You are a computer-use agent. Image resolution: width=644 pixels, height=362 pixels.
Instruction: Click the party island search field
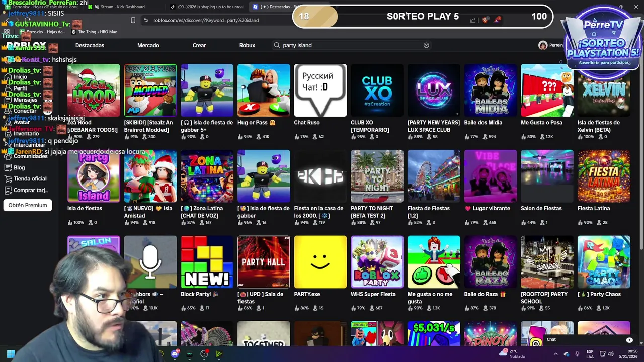351,45
